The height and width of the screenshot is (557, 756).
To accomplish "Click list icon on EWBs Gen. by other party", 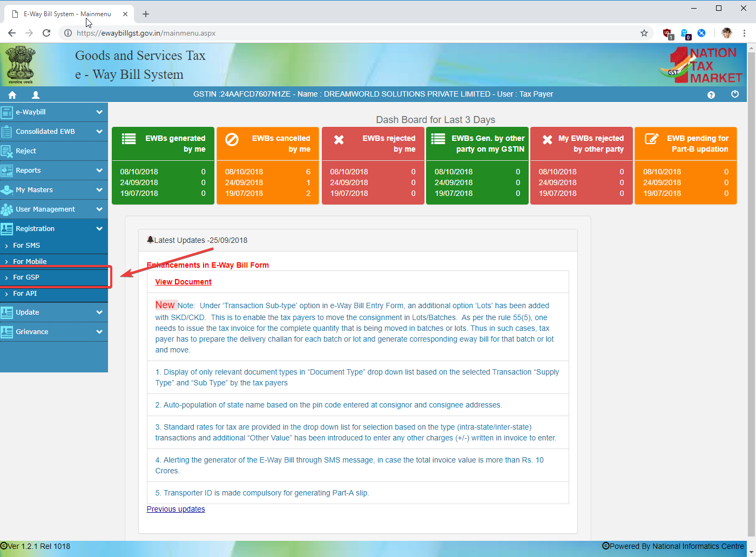I will (x=438, y=139).
